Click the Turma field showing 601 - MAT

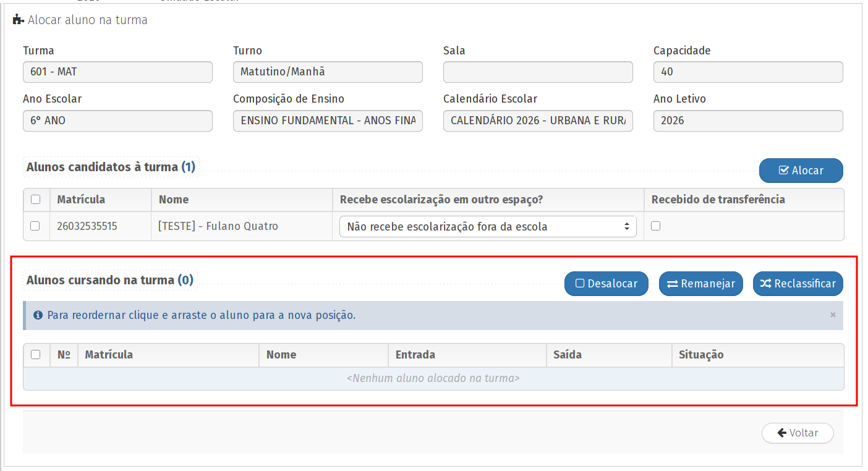(117, 72)
